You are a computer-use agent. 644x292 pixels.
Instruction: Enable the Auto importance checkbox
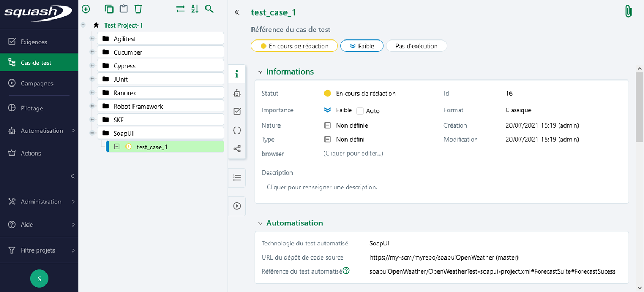pos(360,110)
